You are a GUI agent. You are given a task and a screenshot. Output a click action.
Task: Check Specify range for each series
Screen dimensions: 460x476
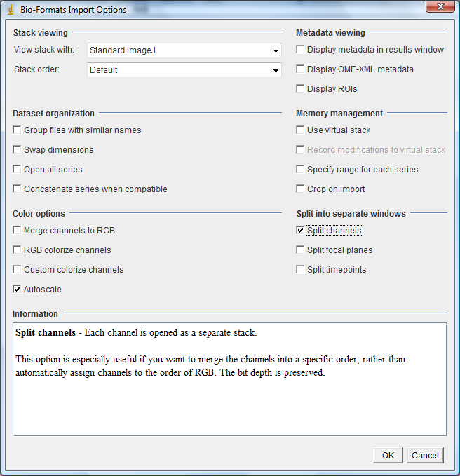pyautogui.click(x=301, y=170)
